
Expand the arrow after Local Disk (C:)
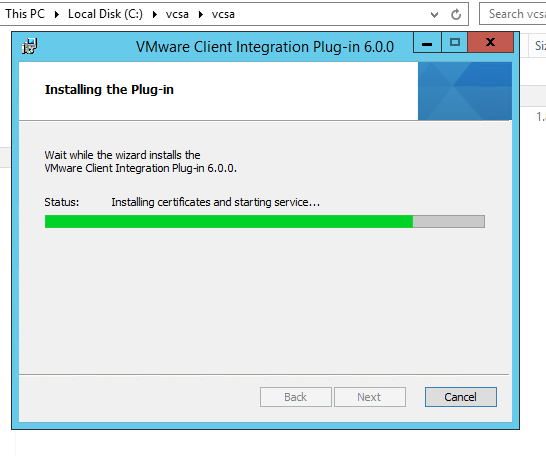coord(155,15)
